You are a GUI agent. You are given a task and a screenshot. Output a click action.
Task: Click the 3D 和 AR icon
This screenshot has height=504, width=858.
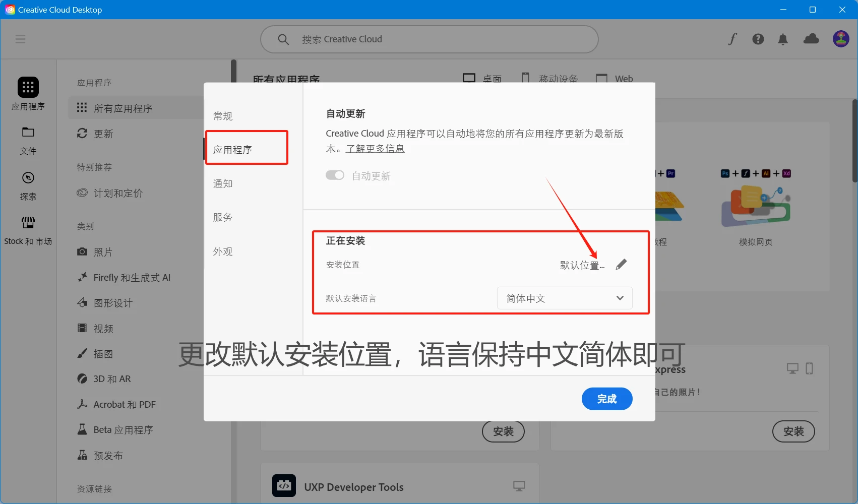82,379
